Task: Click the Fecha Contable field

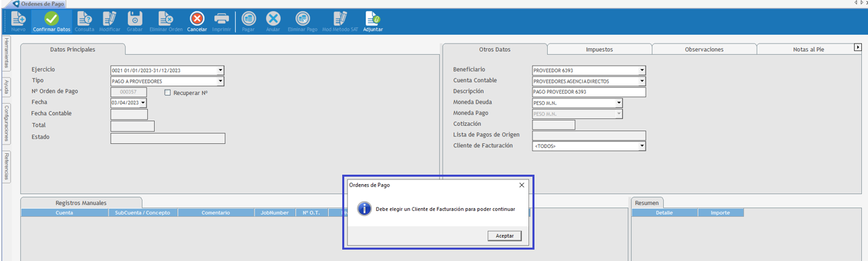Action: click(129, 114)
